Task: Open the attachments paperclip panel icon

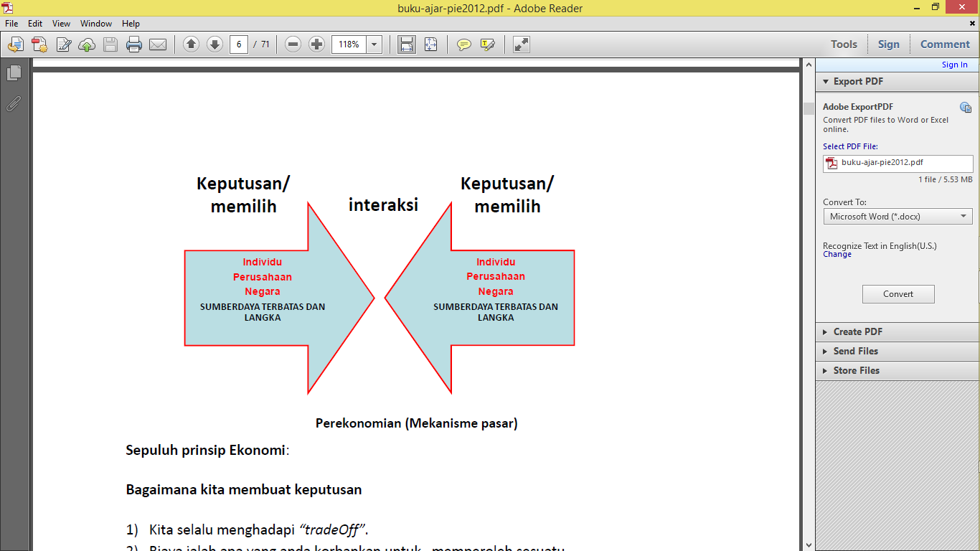Action: click(13, 104)
